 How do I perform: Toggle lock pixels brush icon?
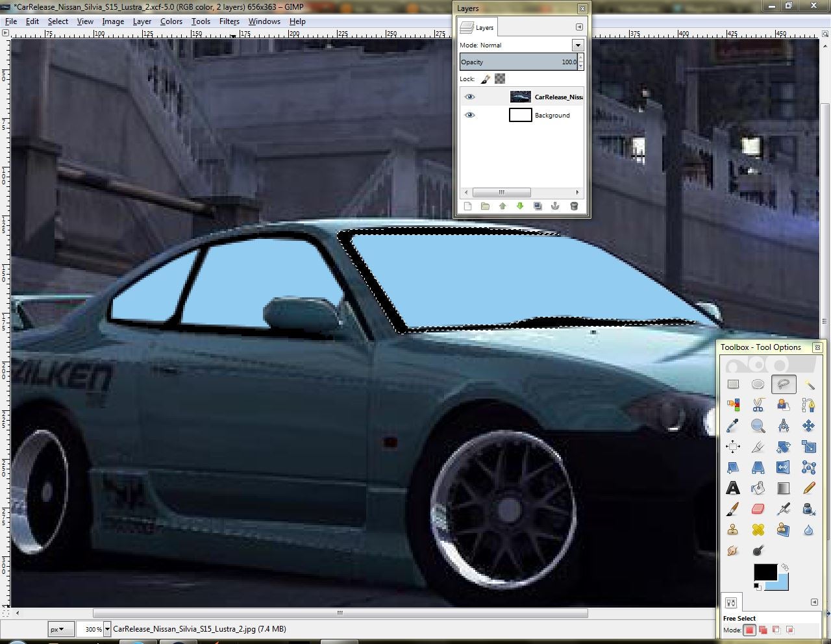485,79
